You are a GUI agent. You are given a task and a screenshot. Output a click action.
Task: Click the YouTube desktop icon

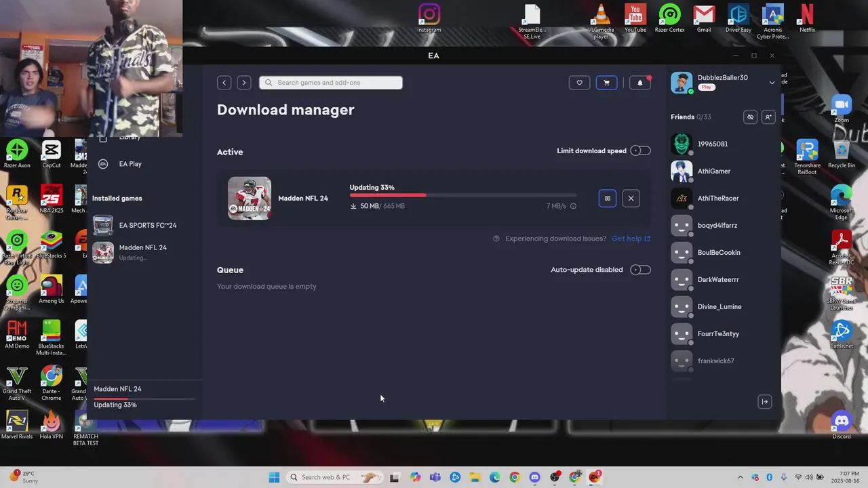point(635,18)
